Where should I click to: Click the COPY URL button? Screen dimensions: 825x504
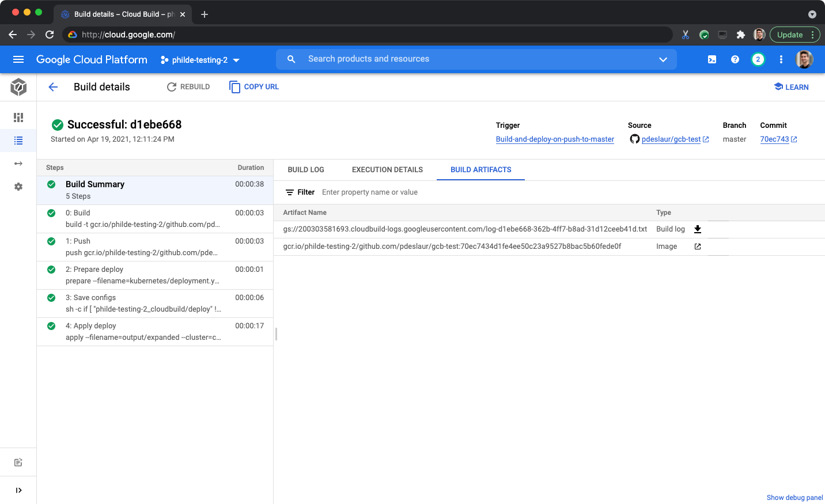254,87
